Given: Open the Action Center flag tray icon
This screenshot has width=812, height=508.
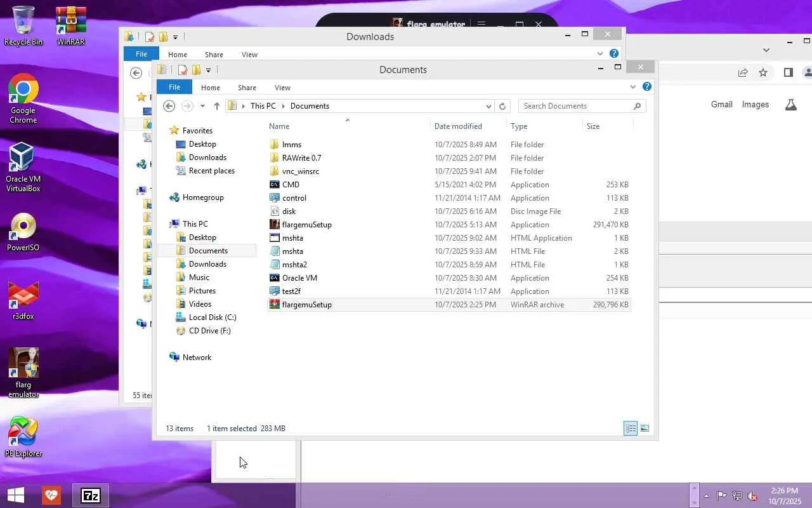Looking at the screenshot, I should (721, 496).
